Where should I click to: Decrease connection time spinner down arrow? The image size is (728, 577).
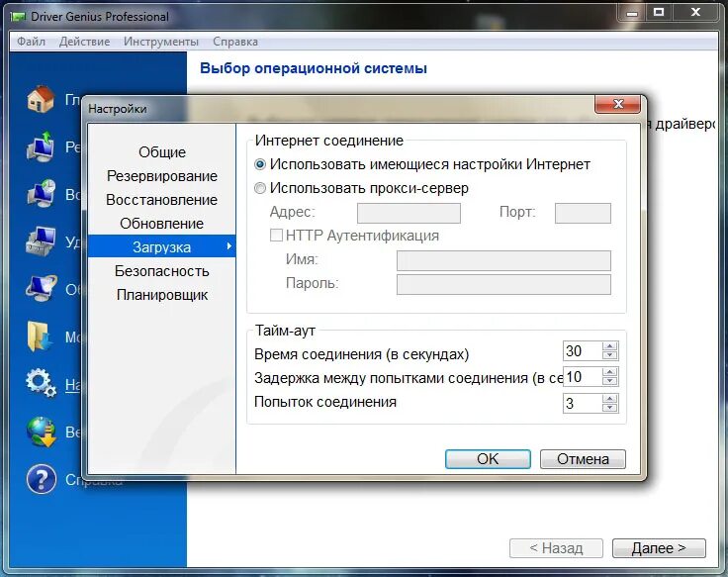(x=610, y=356)
